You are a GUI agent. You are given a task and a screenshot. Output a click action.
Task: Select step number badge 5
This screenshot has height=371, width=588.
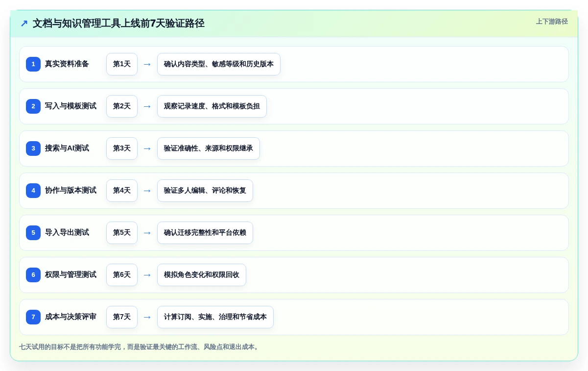[33, 233]
